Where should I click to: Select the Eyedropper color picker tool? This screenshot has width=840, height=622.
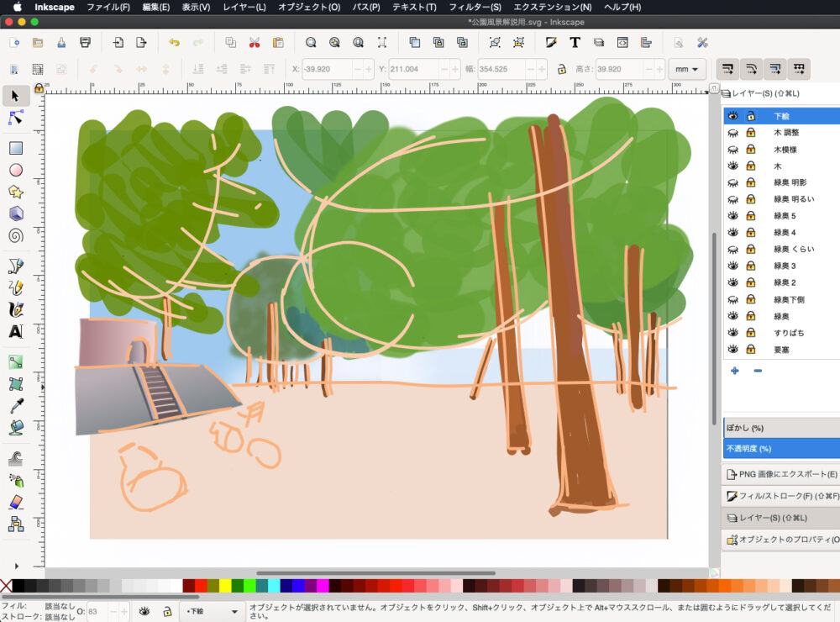(15, 406)
